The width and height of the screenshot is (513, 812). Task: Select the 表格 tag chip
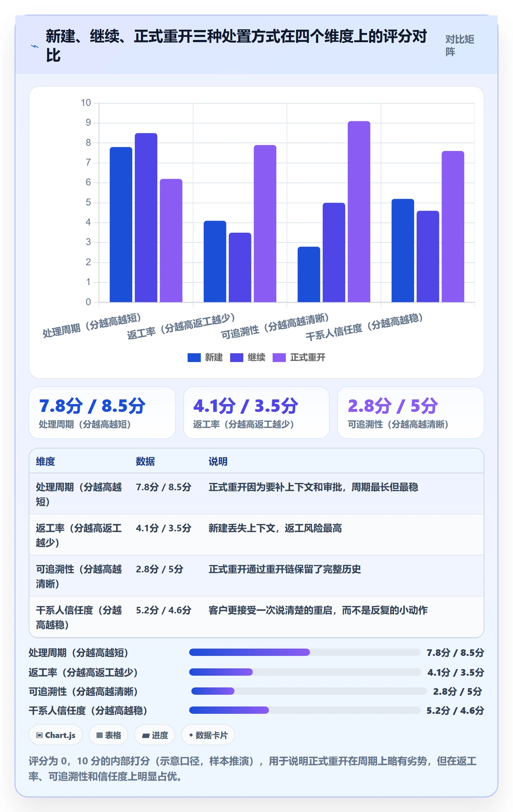pyautogui.click(x=108, y=735)
